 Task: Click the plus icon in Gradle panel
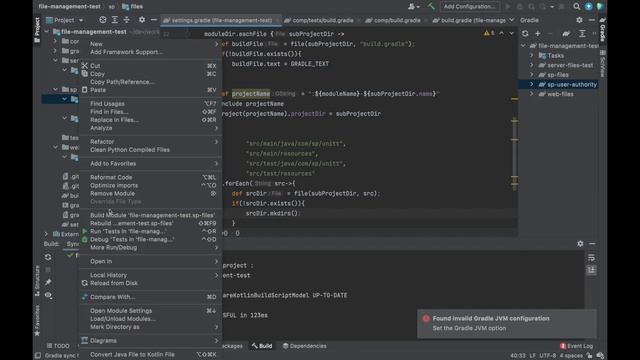[x=538, y=33]
